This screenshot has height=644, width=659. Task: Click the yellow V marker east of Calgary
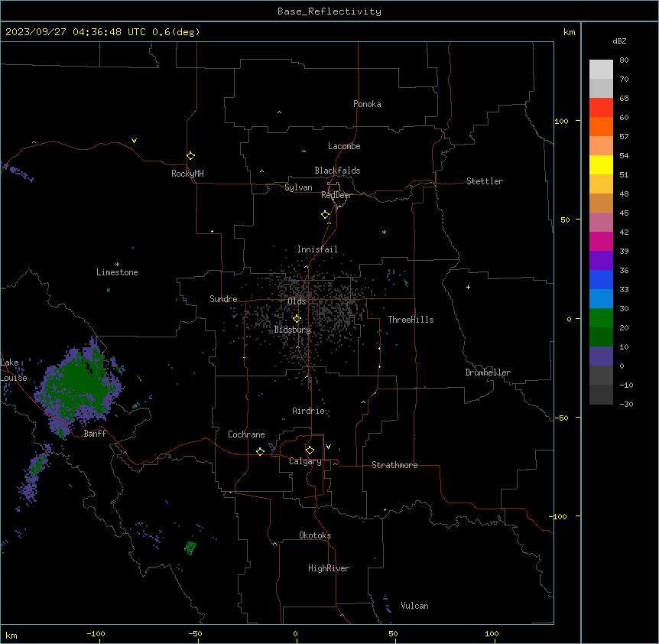click(328, 447)
